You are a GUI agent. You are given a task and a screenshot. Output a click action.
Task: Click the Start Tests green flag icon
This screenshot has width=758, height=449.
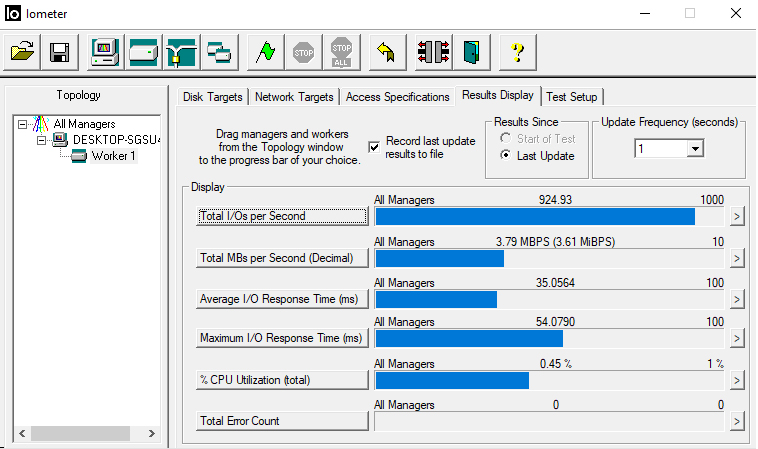pyautogui.click(x=265, y=51)
